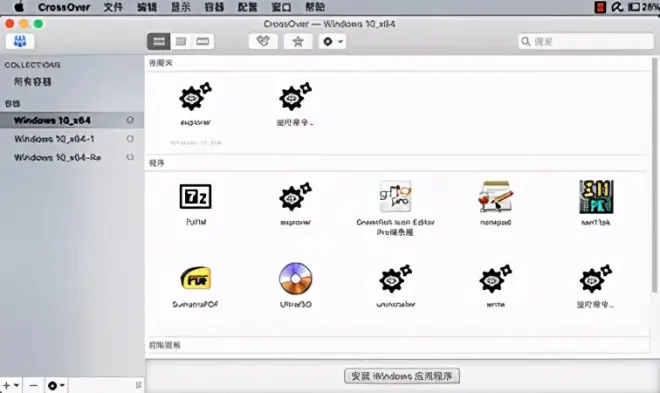Launch the uninstaller program
660x393 pixels.
tap(395, 279)
